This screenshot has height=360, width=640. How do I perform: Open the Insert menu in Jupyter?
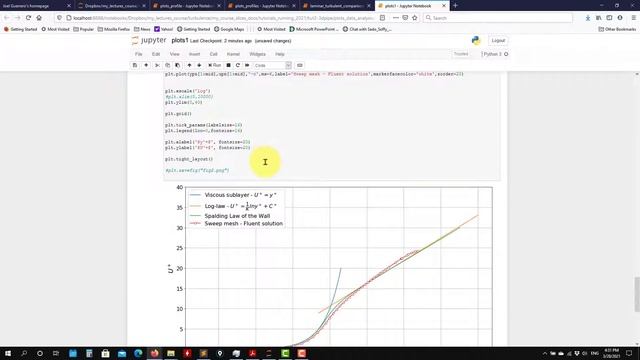tap(194, 54)
